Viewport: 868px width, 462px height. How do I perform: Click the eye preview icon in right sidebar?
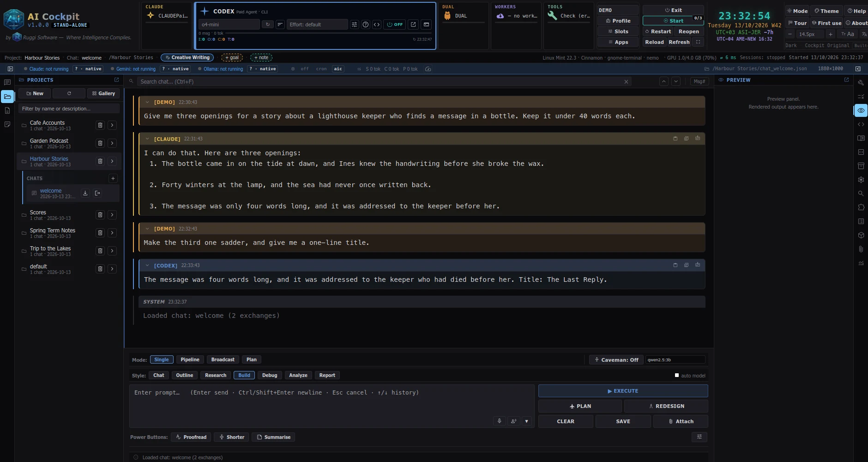tap(861, 110)
